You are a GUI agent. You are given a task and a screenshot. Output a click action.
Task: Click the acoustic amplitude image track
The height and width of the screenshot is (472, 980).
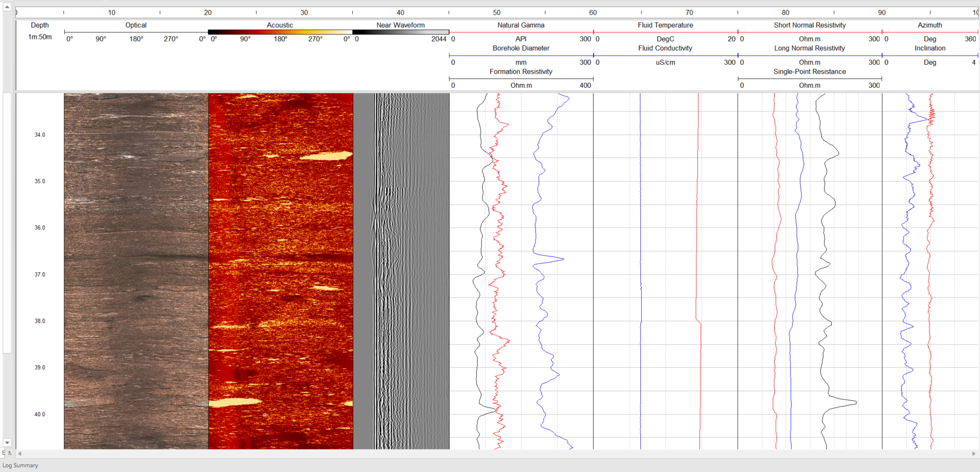[x=281, y=271]
